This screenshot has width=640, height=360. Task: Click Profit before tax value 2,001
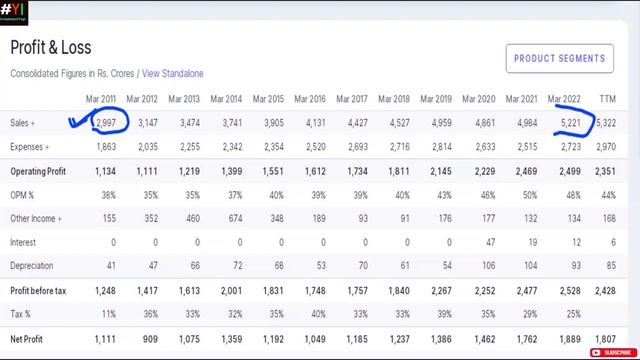(x=231, y=291)
